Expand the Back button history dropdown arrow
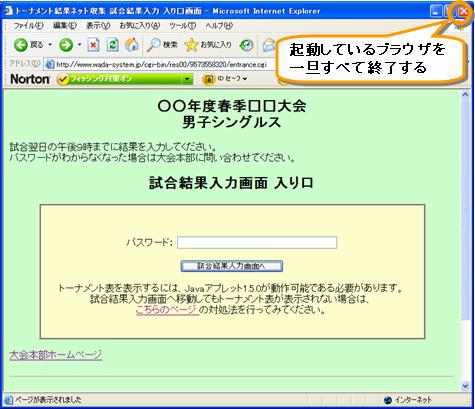The image size is (475, 409). click(x=50, y=45)
